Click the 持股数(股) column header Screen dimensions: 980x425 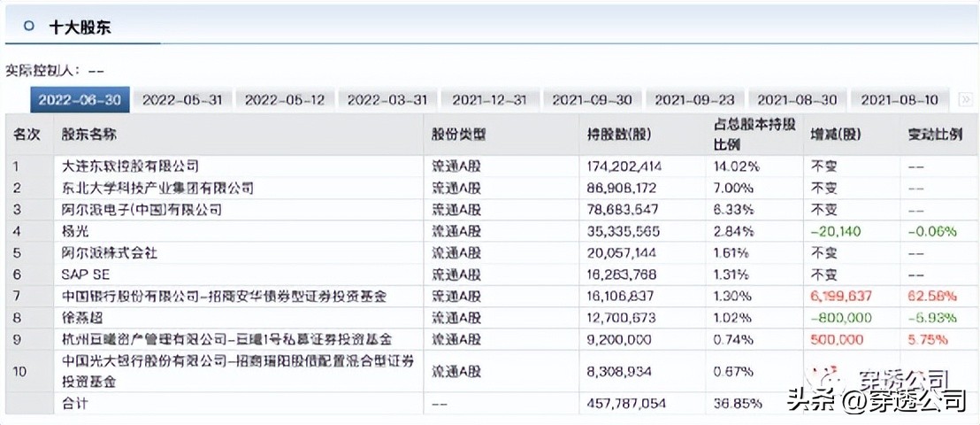click(x=617, y=135)
